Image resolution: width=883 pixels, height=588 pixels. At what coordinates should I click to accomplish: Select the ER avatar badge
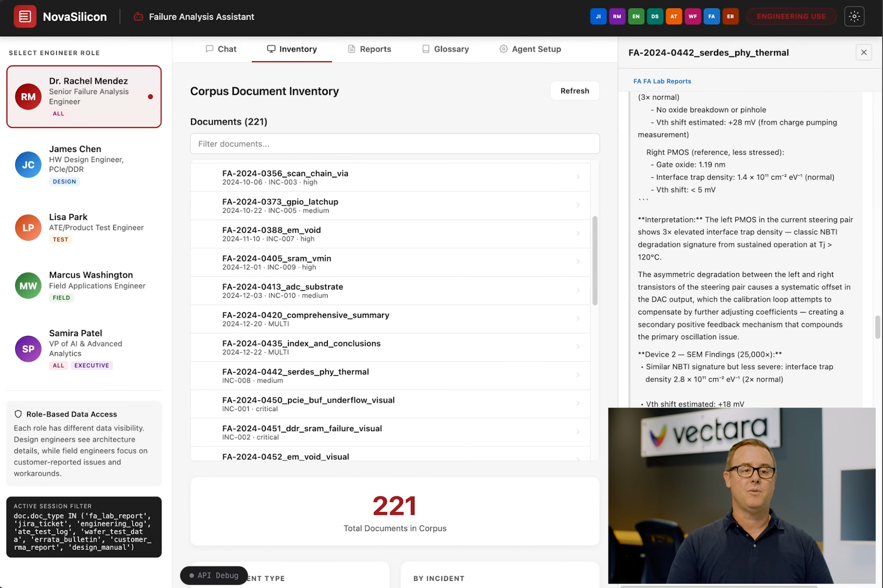730,16
